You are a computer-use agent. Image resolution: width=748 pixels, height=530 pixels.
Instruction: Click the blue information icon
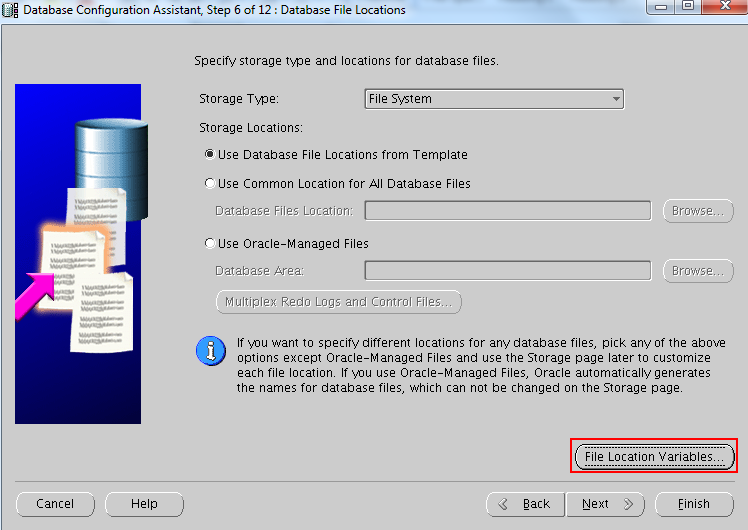coord(211,351)
